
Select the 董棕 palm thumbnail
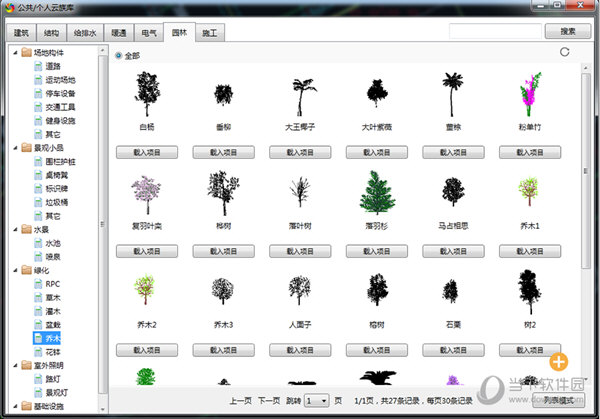[452, 94]
